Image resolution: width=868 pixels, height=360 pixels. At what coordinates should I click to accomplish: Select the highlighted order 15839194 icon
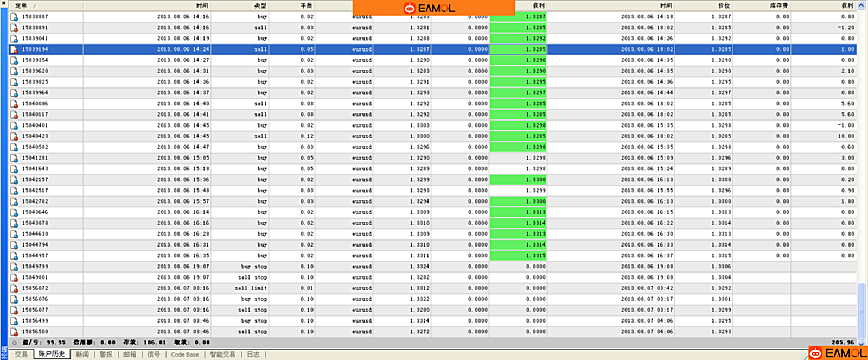point(14,49)
